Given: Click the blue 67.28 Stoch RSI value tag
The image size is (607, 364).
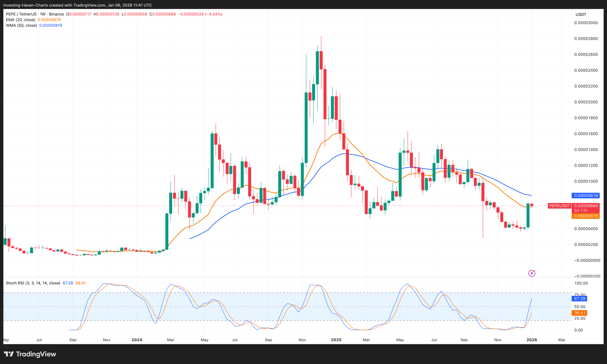Looking at the screenshot, I should pyautogui.click(x=579, y=299).
